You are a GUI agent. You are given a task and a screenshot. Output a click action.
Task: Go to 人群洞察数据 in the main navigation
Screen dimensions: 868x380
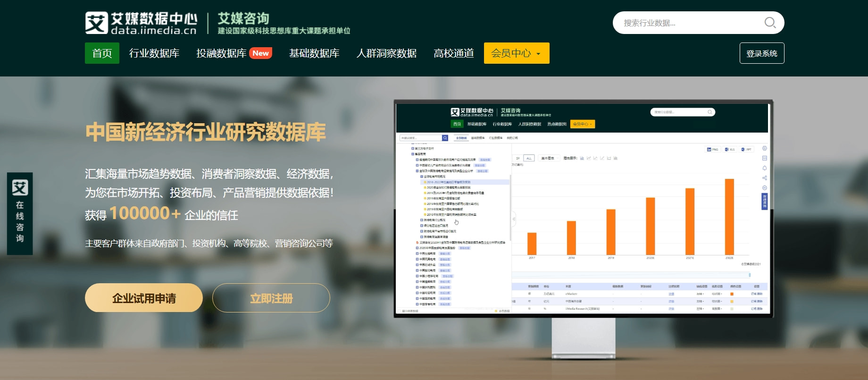(x=386, y=53)
